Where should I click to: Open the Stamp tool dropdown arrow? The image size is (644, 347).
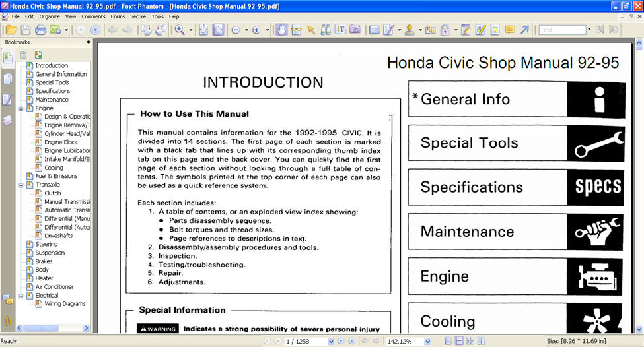click(420, 30)
